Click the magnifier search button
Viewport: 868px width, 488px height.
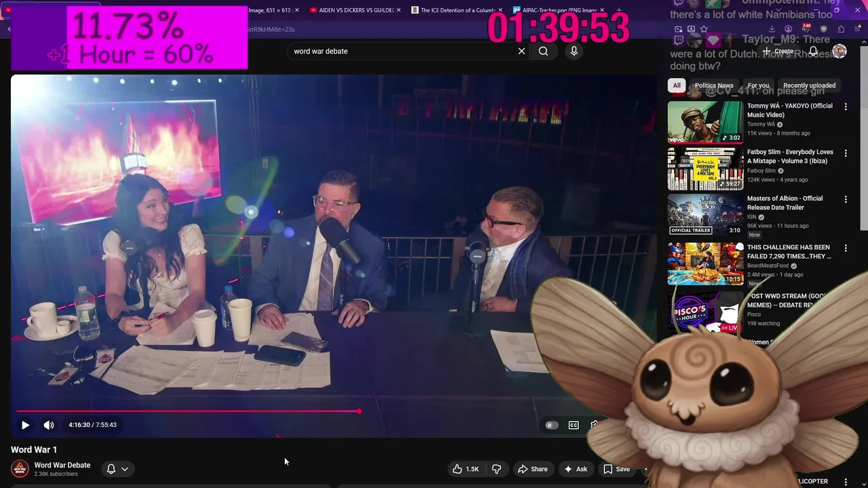coord(543,51)
